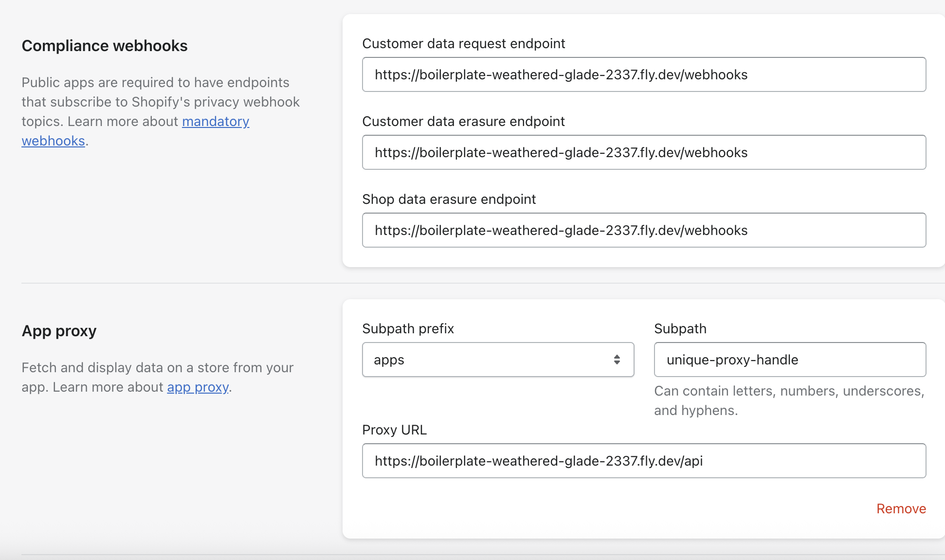The width and height of the screenshot is (945, 560).
Task: Click the up-down arrows in the apps select
Action: click(617, 360)
